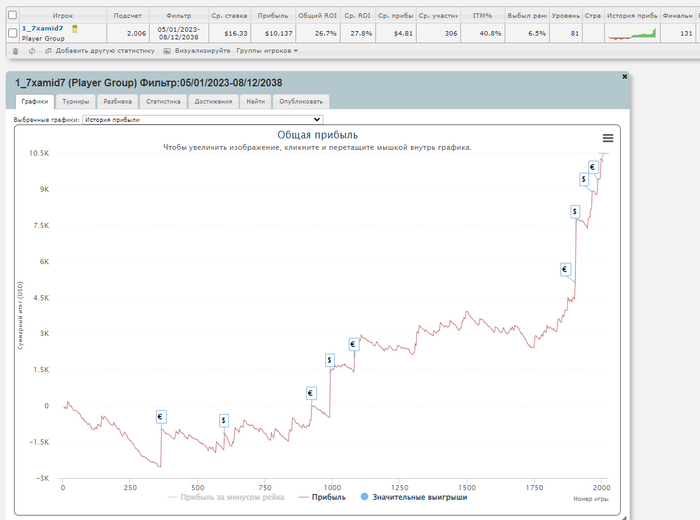Sort by the ITM% column header
This screenshot has height=520, width=700.
pos(482,16)
